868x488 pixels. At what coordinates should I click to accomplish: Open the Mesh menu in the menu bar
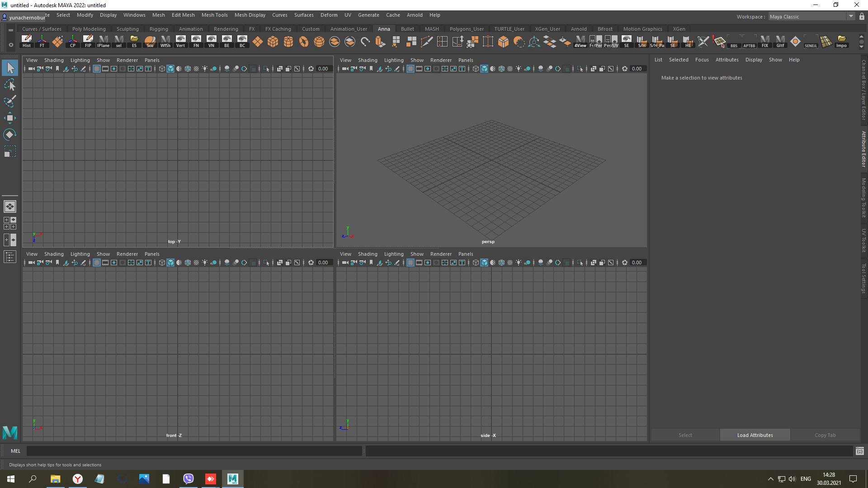[159, 15]
